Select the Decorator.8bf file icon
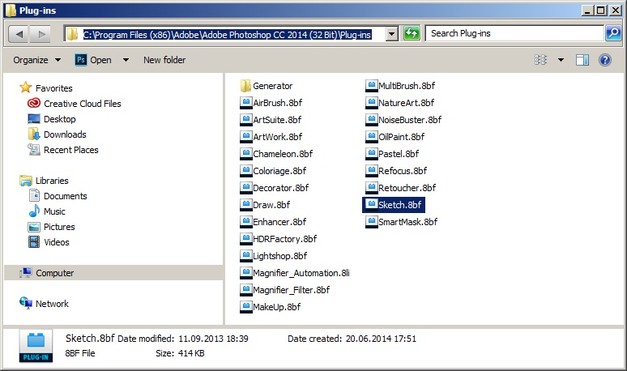 click(246, 187)
